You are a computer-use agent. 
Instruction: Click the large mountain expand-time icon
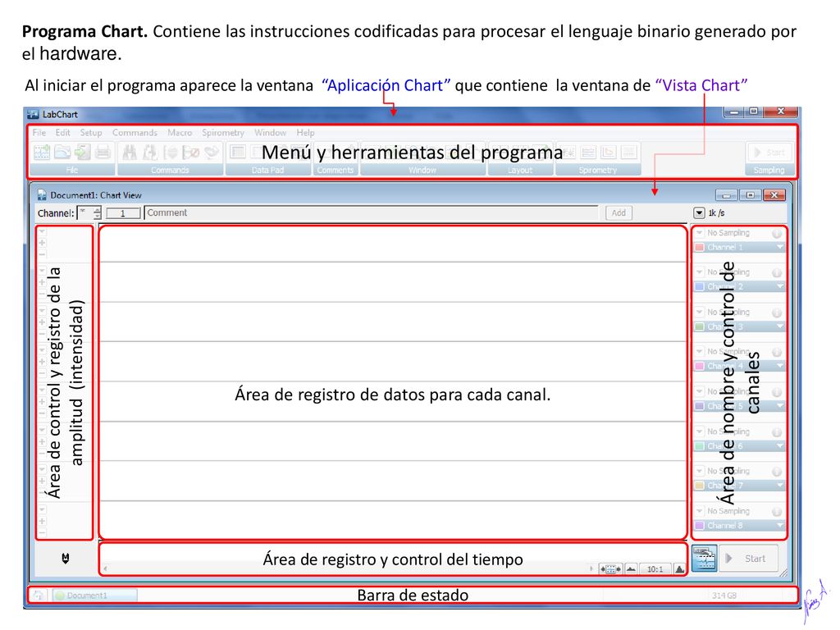(x=679, y=569)
